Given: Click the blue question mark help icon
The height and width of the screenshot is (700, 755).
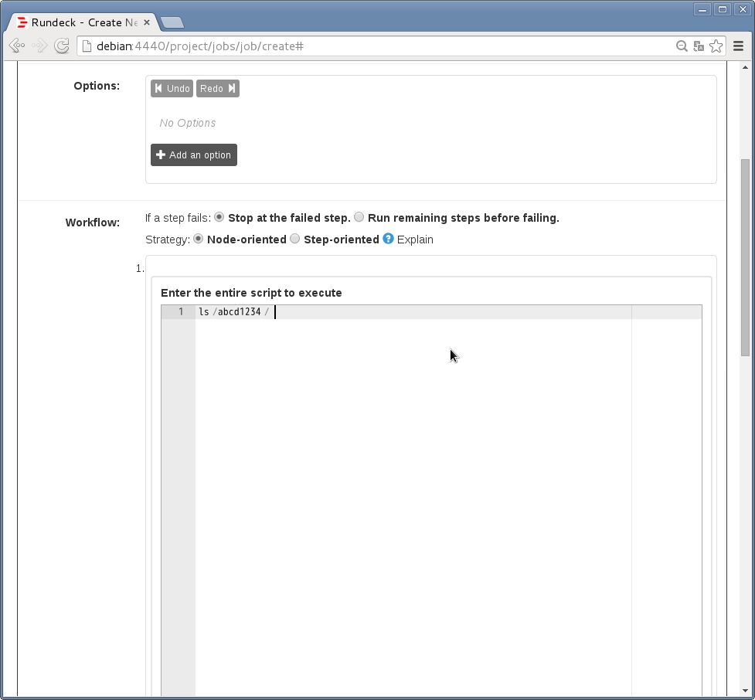Looking at the screenshot, I should 388,239.
